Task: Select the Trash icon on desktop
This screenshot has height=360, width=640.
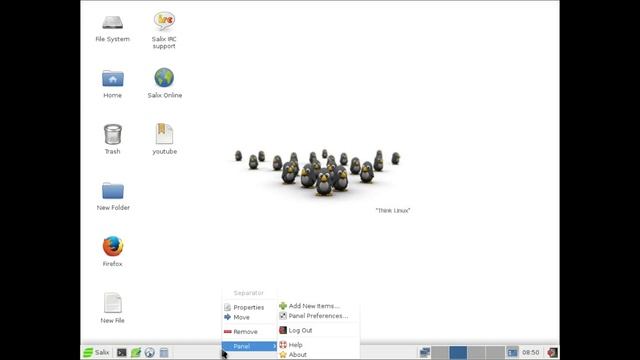Action: click(x=113, y=134)
